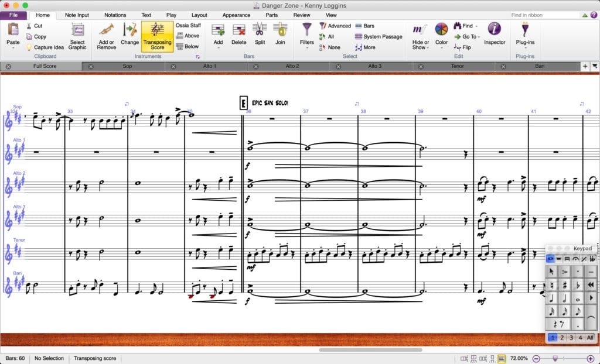Switch to the Note Input ribbon tab
The width and height of the screenshot is (600, 364).
click(x=77, y=15)
